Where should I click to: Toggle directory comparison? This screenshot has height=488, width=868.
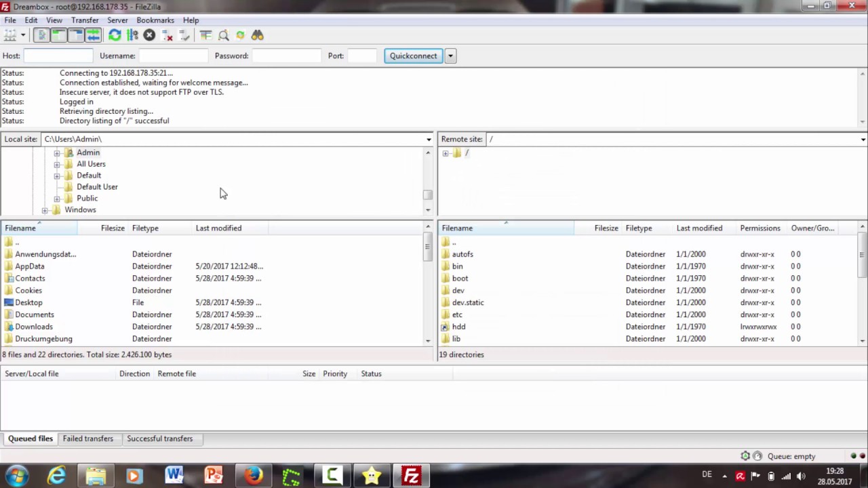[x=223, y=35]
